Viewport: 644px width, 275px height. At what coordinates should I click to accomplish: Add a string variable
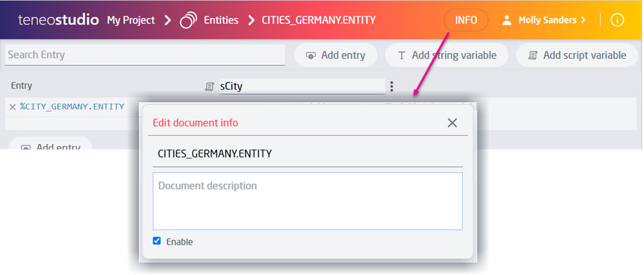[x=447, y=55]
